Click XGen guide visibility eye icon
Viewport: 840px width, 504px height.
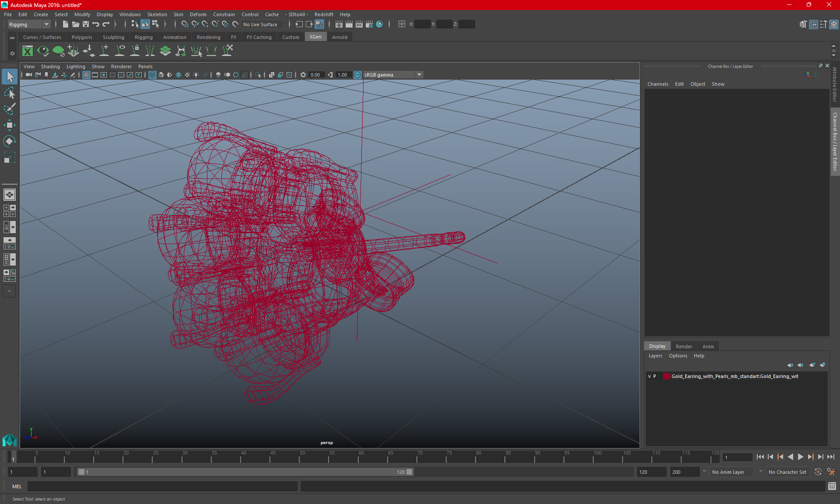point(119,51)
